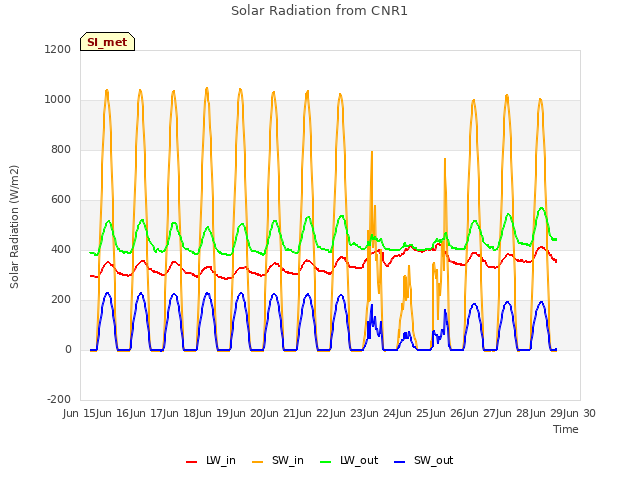This screenshot has width=640, height=480.
Task: Click the Jun 21 x-axis label
Action: (280, 413)
